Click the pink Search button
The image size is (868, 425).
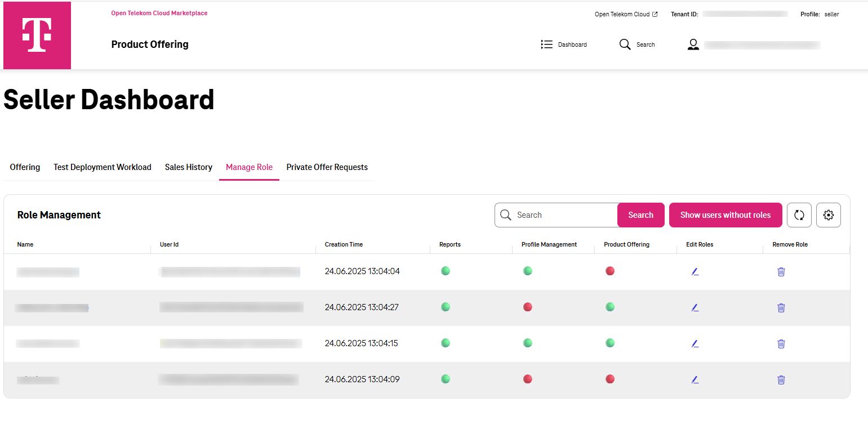(x=641, y=215)
